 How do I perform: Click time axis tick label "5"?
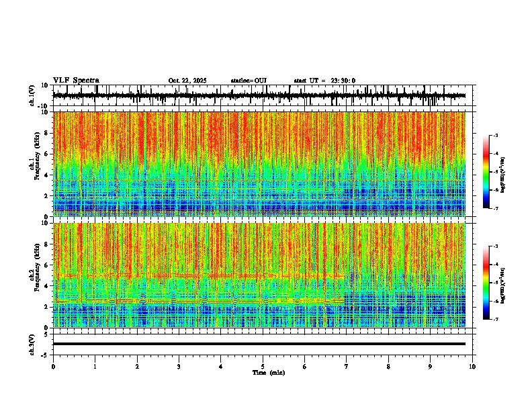[x=263, y=367]
